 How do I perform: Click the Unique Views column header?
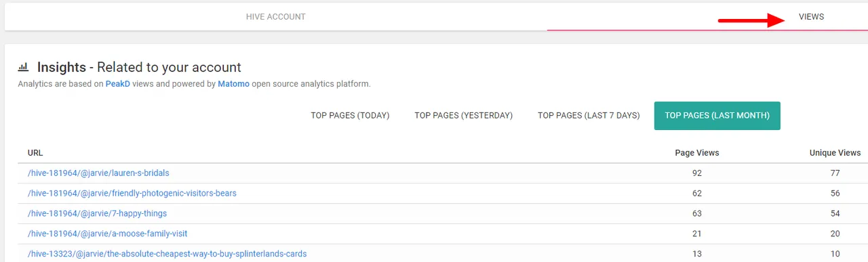tap(835, 153)
